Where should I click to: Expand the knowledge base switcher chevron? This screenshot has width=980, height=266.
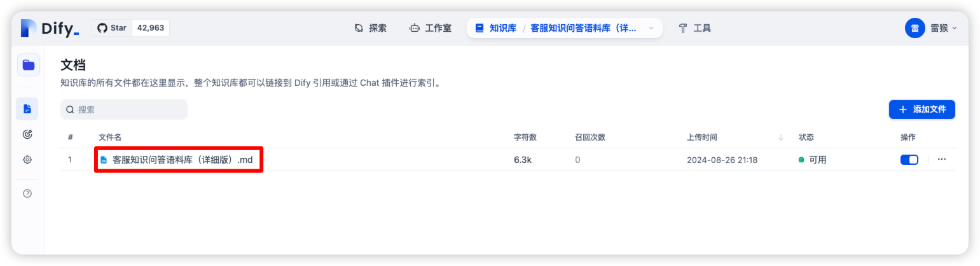pos(651,28)
